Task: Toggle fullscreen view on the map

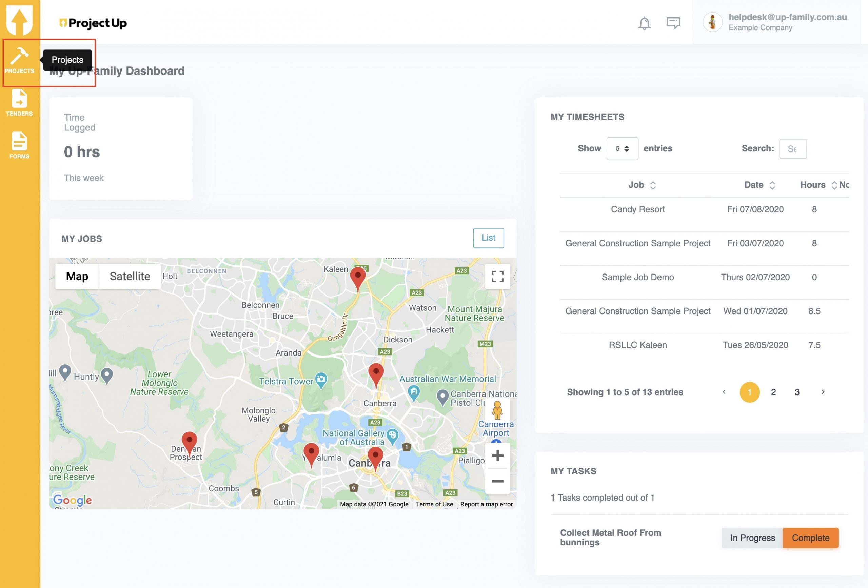Action: point(497,277)
